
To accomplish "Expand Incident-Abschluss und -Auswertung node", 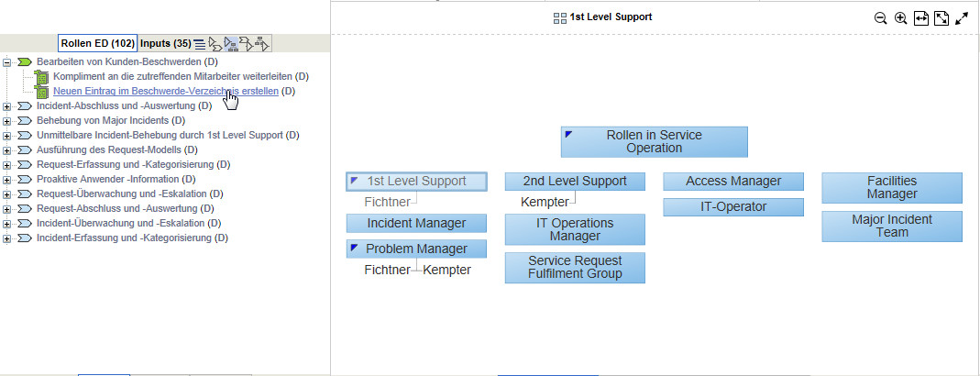I will [7, 105].
